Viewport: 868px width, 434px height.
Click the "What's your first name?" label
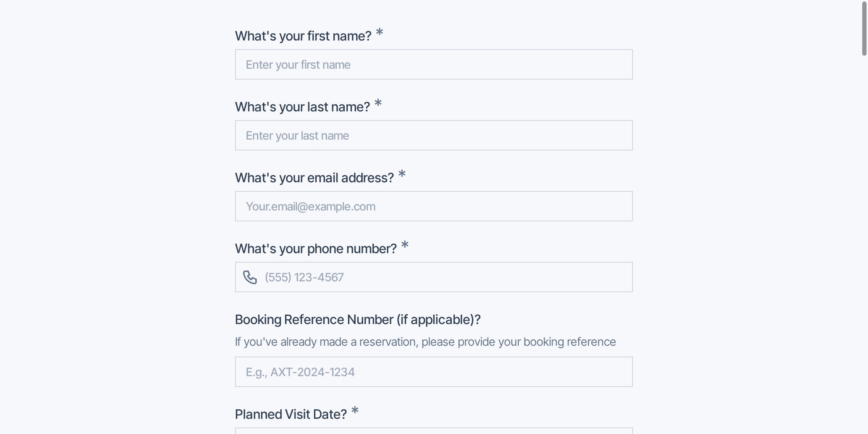[x=303, y=36]
